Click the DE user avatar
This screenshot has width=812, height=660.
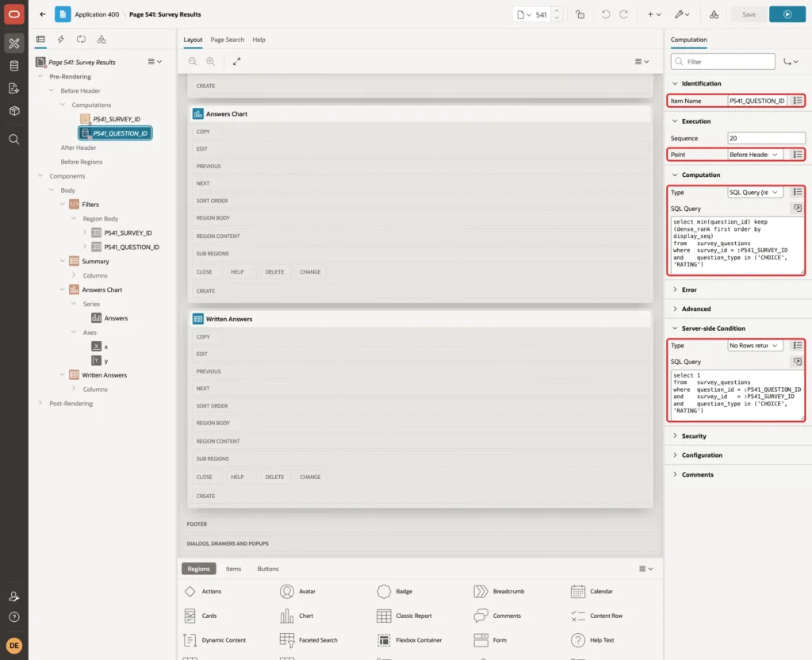coord(14,646)
